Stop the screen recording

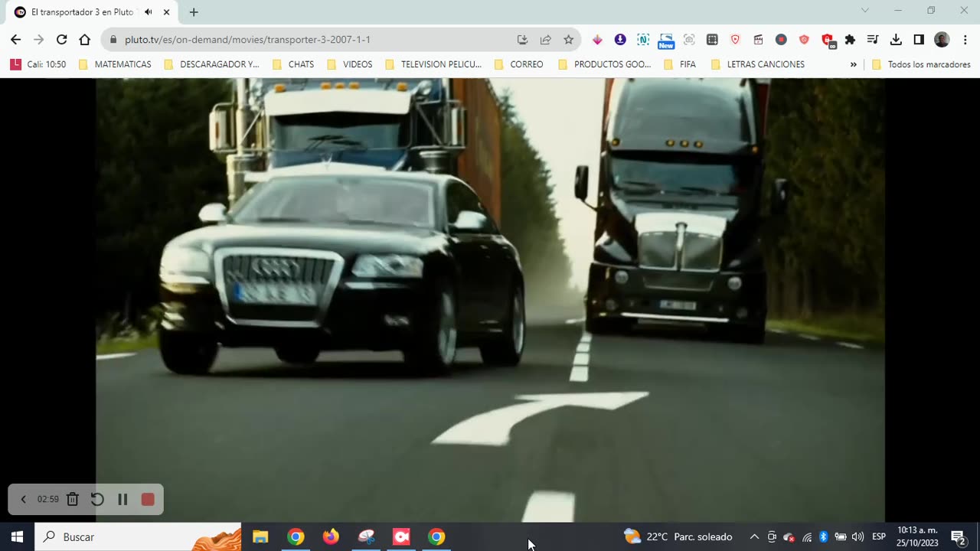(x=148, y=499)
